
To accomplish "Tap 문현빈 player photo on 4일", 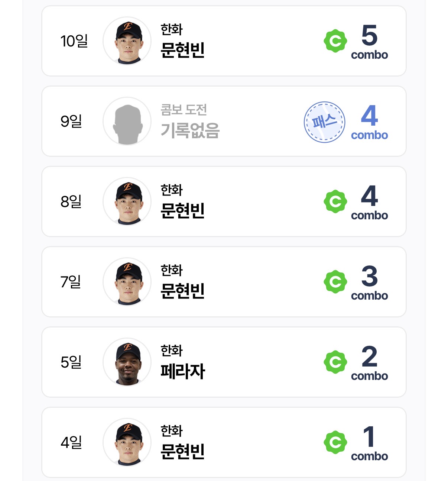I will 127,443.
